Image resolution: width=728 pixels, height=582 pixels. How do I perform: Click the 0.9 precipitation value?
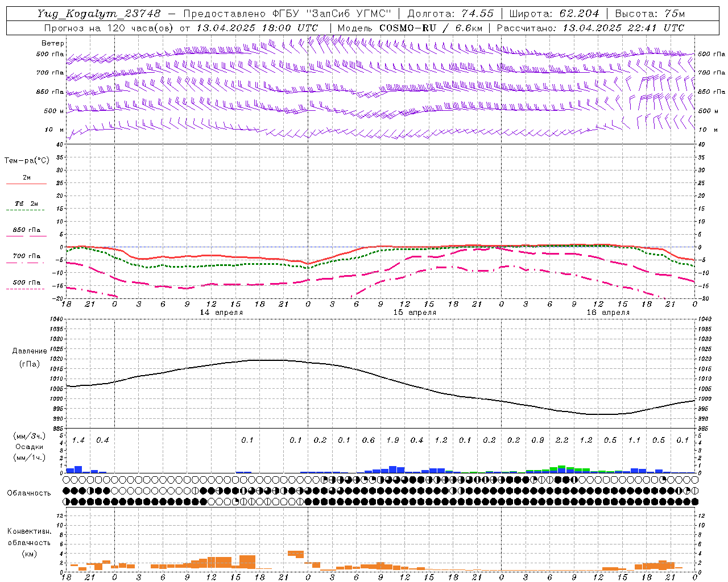pyautogui.click(x=537, y=440)
